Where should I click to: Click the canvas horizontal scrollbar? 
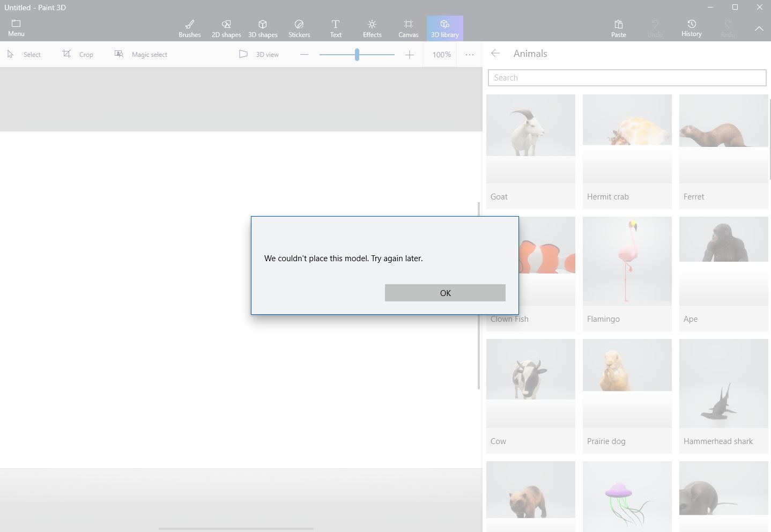click(x=236, y=529)
